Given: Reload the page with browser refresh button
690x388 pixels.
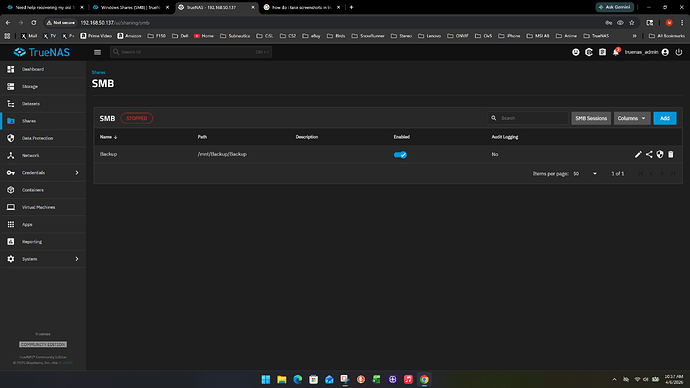Looking at the screenshot, I should pyautogui.click(x=33, y=22).
